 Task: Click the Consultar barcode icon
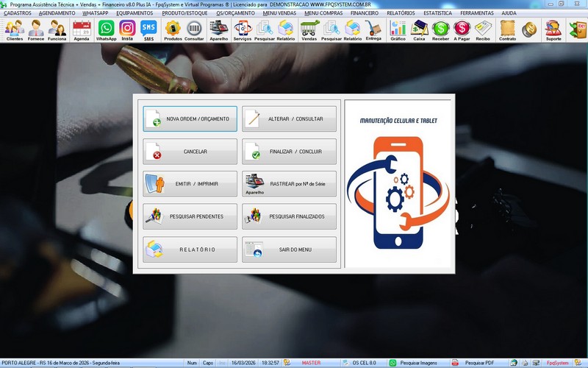click(194, 30)
